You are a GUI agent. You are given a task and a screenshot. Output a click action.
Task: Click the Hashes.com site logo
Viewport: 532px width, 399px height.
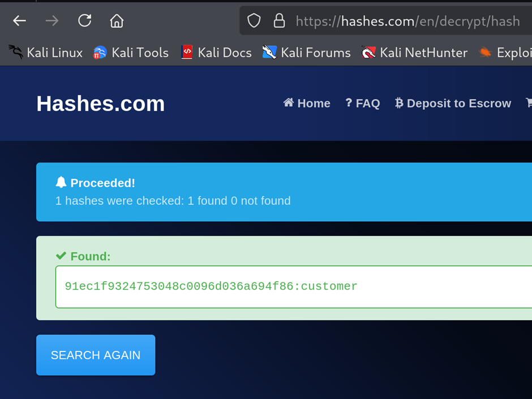pyautogui.click(x=100, y=104)
